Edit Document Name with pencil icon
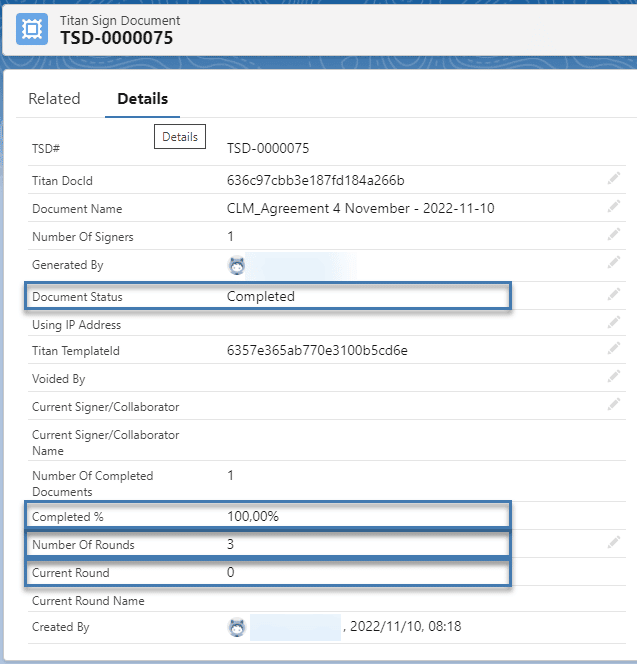 pos(614,206)
